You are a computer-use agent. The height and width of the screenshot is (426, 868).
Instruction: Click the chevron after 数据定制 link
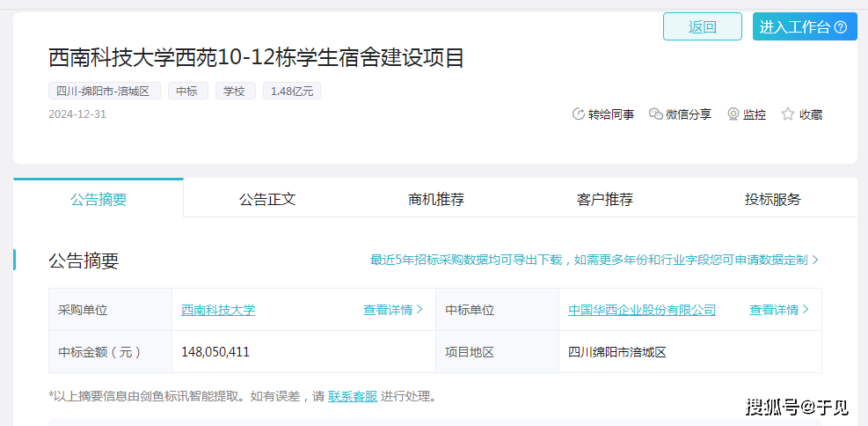tap(815, 260)
